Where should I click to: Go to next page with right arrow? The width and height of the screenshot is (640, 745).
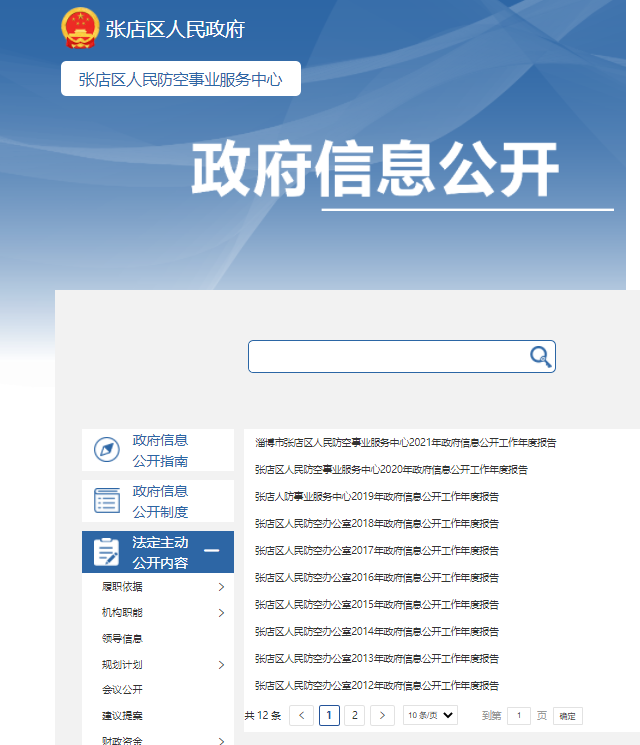(x=382, y=715)
